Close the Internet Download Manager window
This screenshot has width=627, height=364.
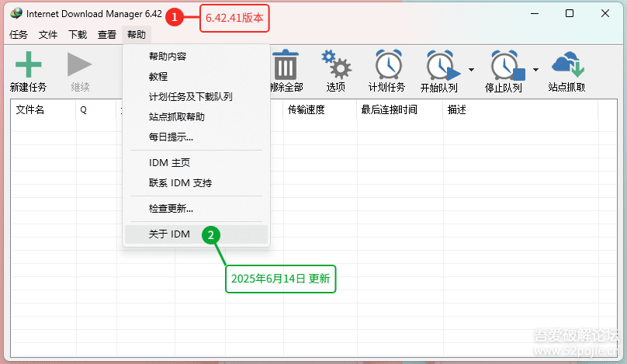pyautogui.click(x=605, y=14)
